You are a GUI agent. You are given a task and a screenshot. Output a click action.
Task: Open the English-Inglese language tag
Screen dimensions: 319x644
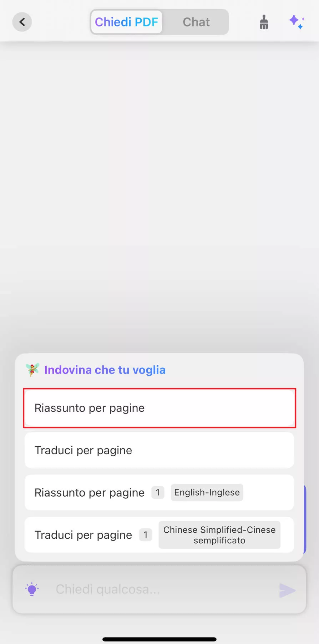click(207, 492)
